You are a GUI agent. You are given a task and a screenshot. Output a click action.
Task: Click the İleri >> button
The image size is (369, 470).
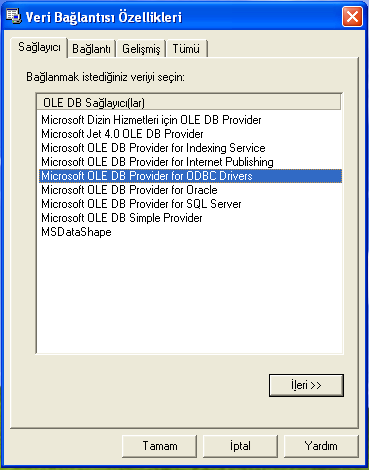pyautogui.click(x=306, y=385)
